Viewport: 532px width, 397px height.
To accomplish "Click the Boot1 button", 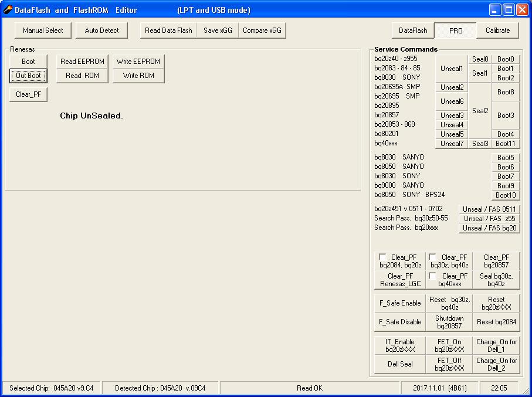I will tap(506, 69).
